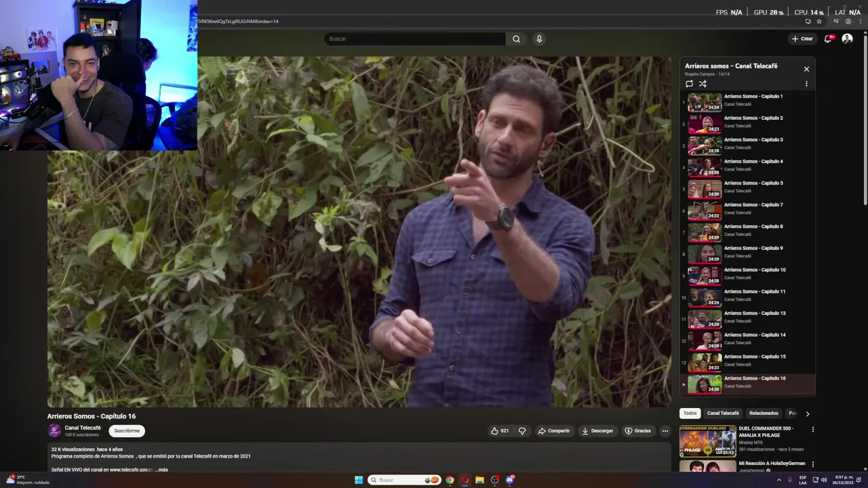Viewport: 868px width, 488px height.
Task: Play Arrieros Somos - Capítulo 4
Action: [749, 167]
